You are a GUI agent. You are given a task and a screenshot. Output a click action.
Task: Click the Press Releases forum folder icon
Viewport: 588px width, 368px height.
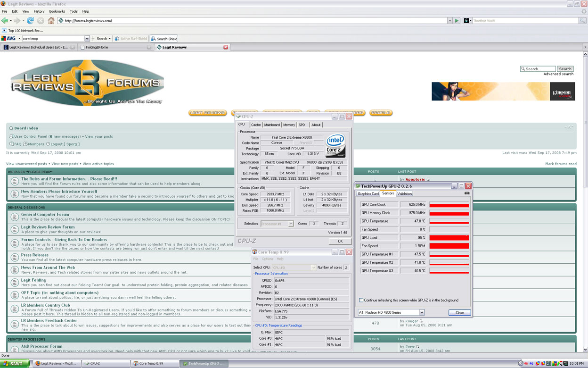(14, 257)
